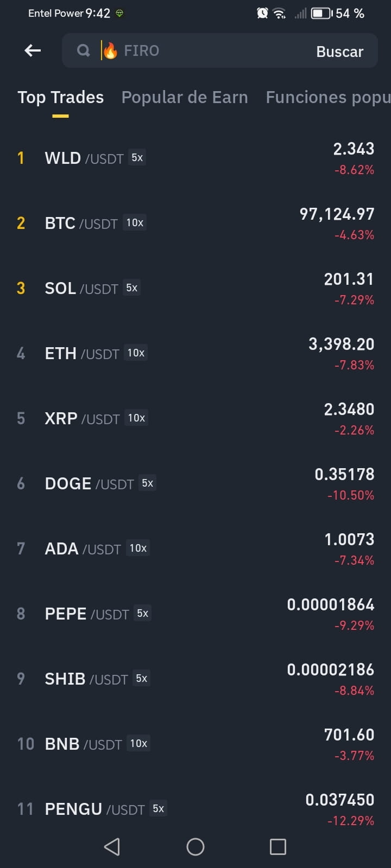Image resolution: width=391 pixels, height=868 pixels.
Task: Select PENGU/USDT at rank 11
Action: 195,809
